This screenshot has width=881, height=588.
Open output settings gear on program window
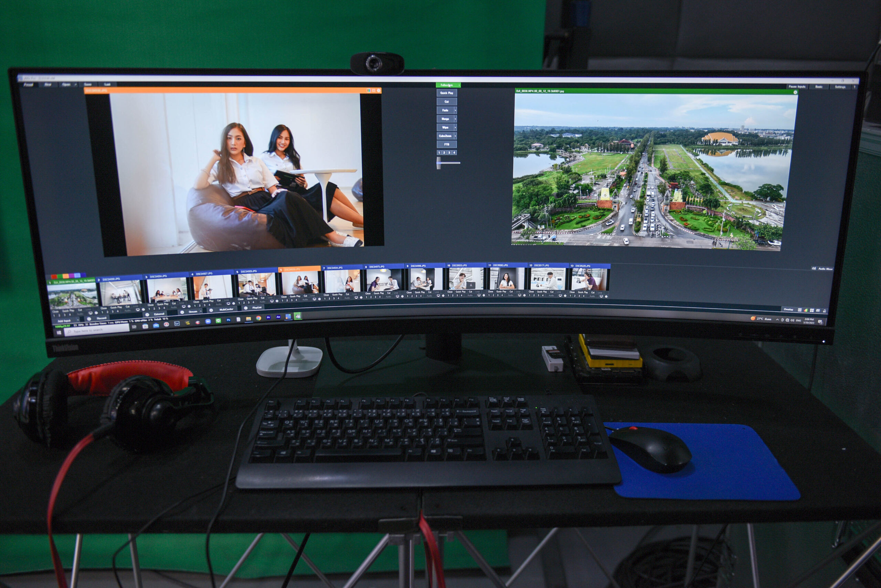[795, 92]
